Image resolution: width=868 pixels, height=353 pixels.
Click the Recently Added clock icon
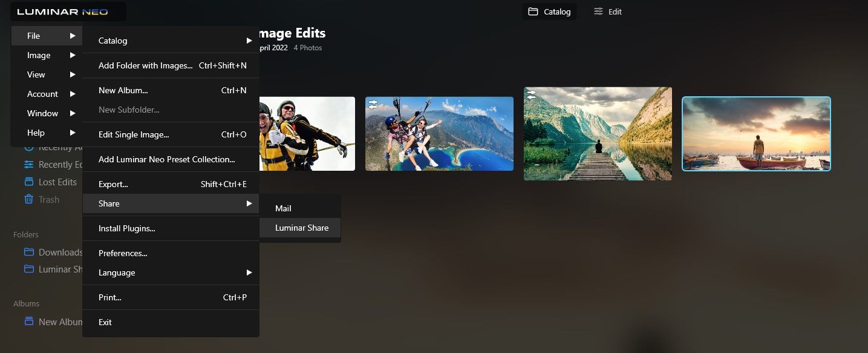coord(28,147)
